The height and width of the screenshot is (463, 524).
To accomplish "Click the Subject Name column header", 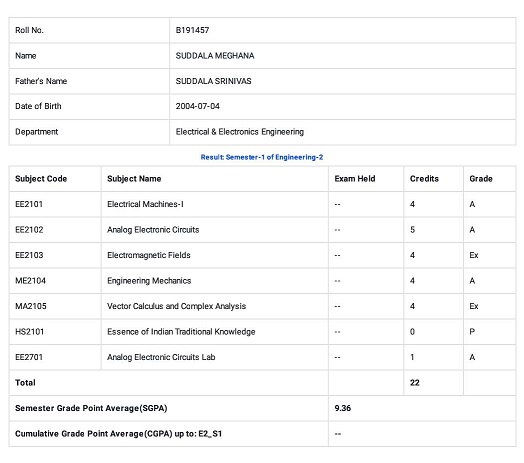I will tap(134, 179).
